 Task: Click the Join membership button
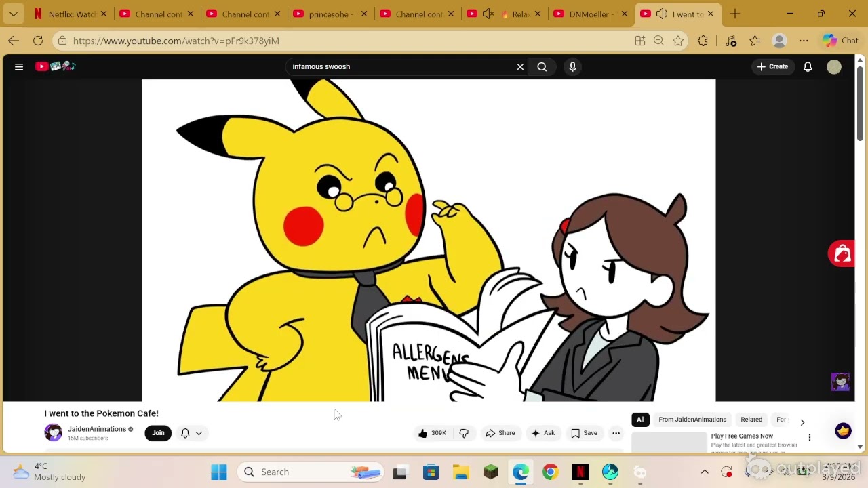158,433
